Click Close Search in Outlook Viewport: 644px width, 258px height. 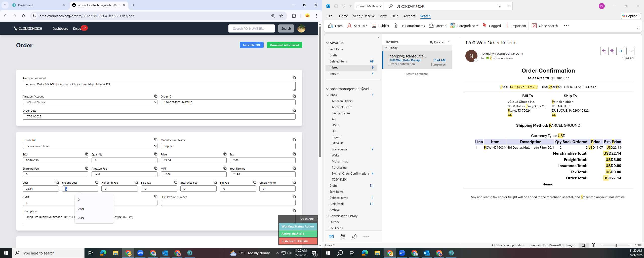[545, 26]
